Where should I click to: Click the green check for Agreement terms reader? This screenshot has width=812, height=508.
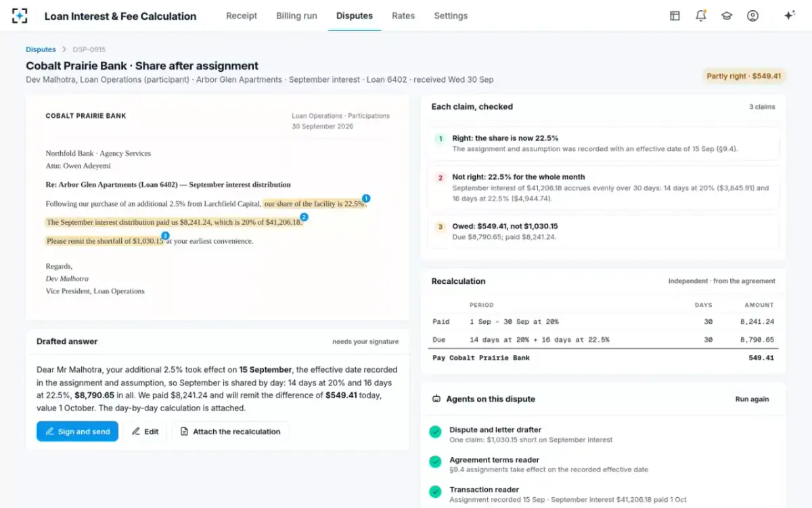(435, 461)
